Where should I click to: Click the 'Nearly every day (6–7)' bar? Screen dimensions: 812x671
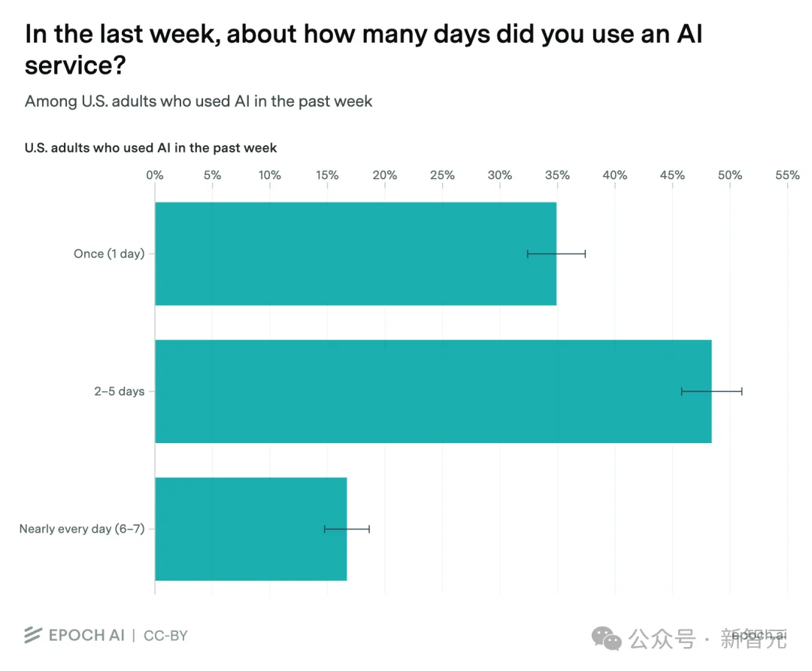[251, 529]
